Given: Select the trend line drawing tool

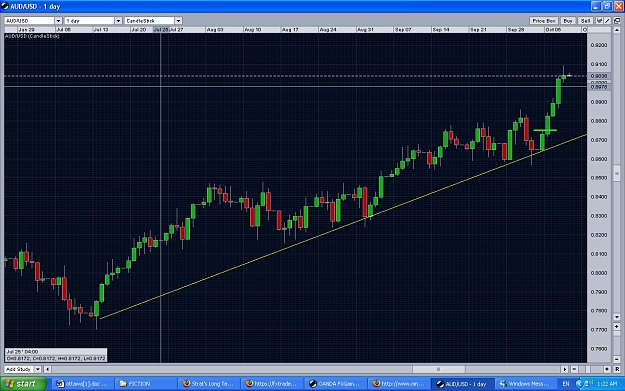Looking at the screenshot, I should [607, 21].
